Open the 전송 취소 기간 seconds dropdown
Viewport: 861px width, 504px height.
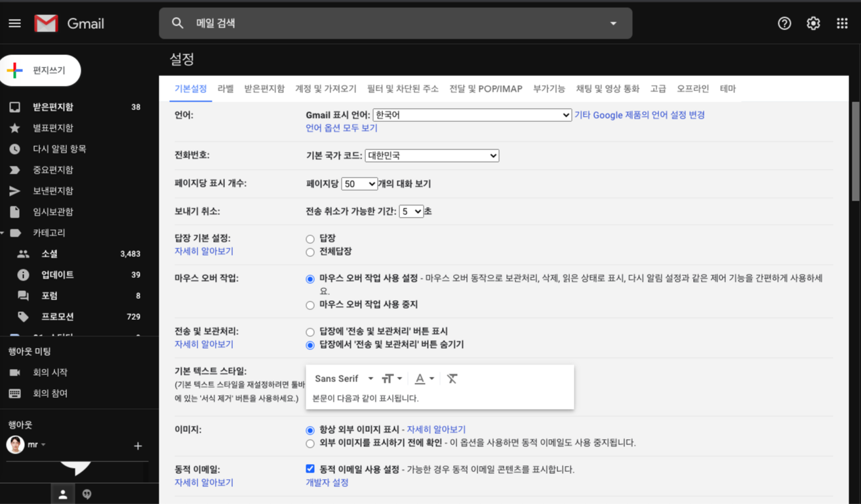point(411,212)
